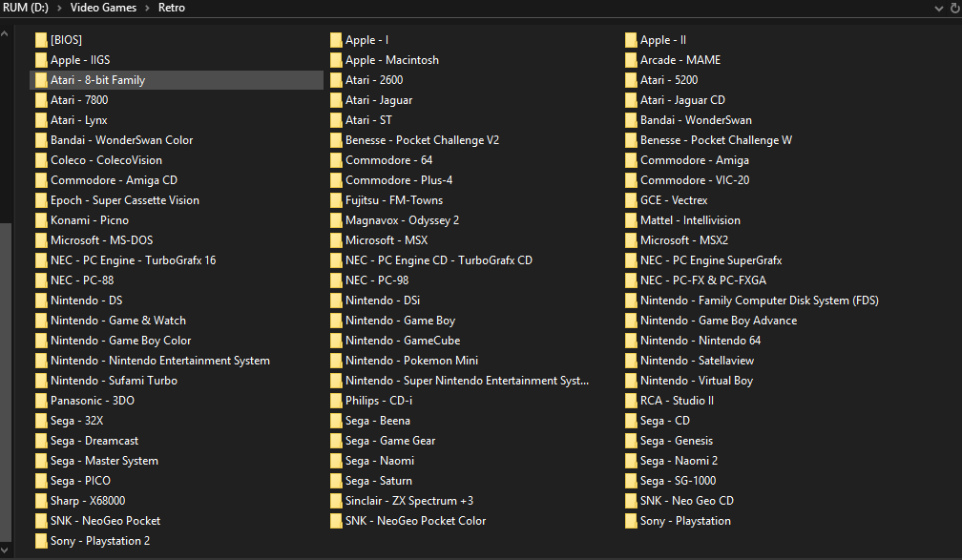Screen dimensions: 962x560
Task: Go to Video Games in the breadcrumb path
Action: (102, 9)
